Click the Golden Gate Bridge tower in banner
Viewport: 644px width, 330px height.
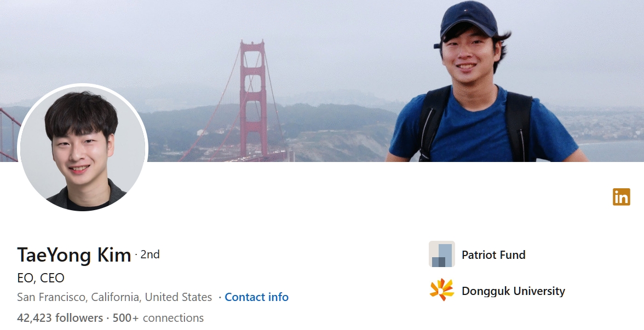click(x=254, y=99)
